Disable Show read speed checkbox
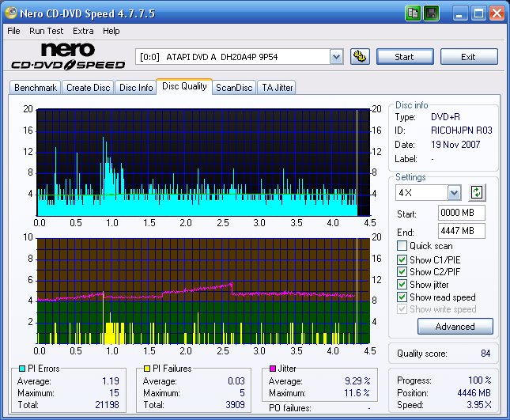 pos(402,297)
